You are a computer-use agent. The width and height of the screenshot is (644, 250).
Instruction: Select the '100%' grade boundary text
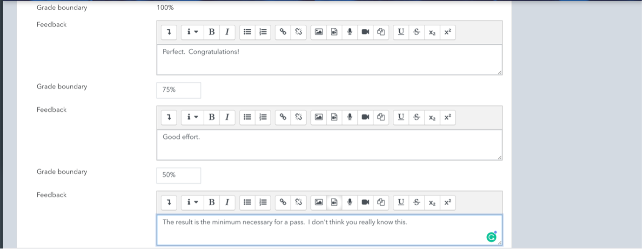(x=165, y=7)
